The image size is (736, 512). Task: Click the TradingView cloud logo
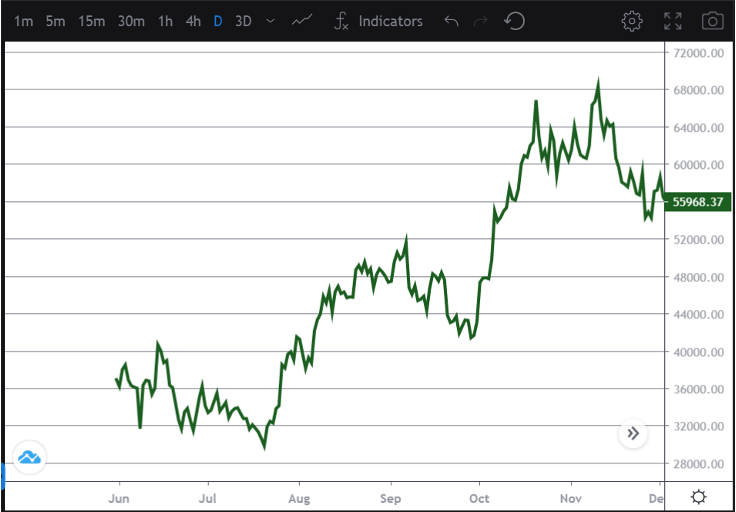29,458
